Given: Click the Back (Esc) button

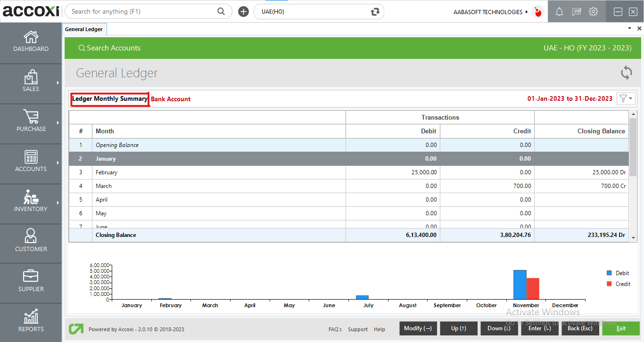Looking at the screenshot, I should click(x=580, y=328).
